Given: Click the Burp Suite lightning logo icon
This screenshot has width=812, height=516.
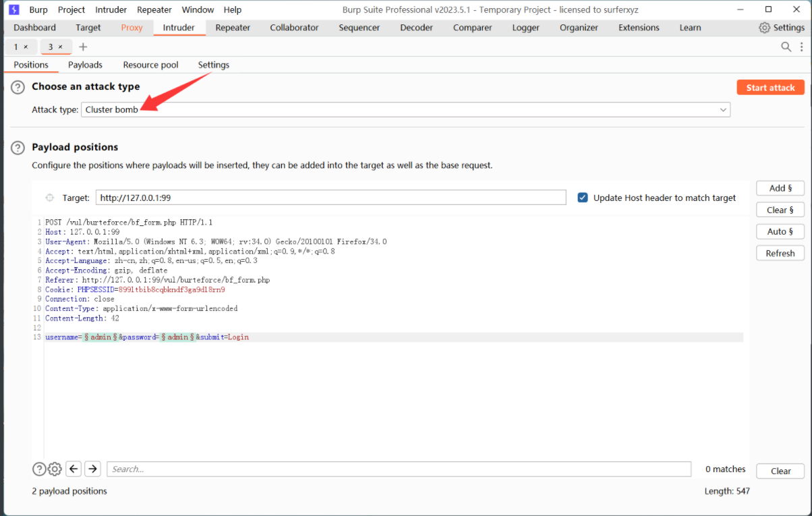Looking at the screenshot, I should [14, 9].
